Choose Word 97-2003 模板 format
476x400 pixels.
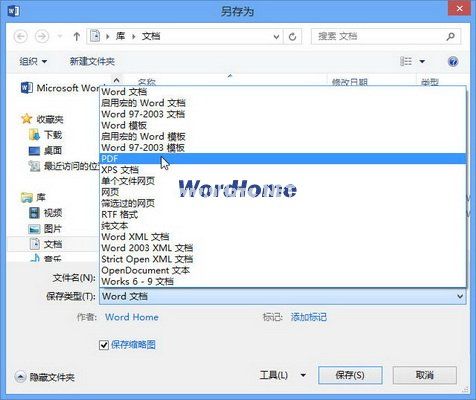(283, 147)
